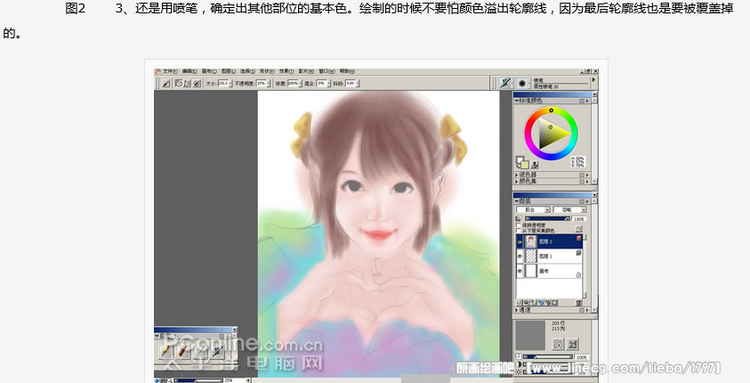750x383 pixels.
Task: Click the layer commands icon at the left of the layers panel footer
Action: click(519, 303)
